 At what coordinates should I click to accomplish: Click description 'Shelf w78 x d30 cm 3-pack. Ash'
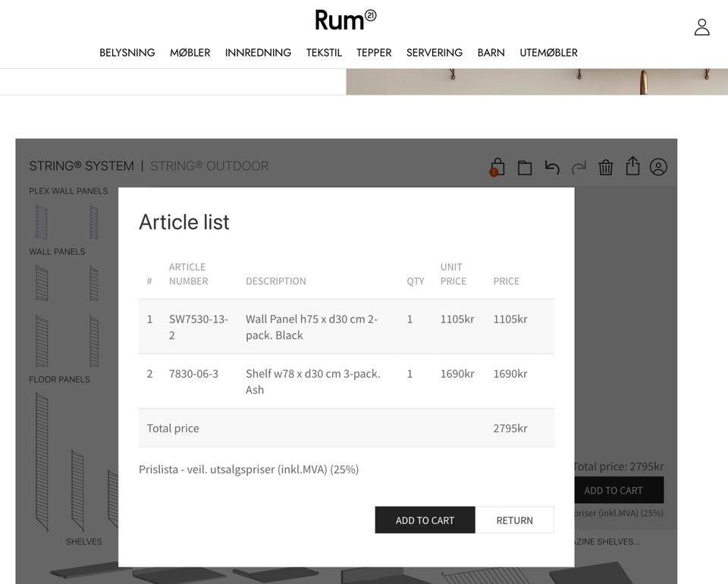pos(313,381)
